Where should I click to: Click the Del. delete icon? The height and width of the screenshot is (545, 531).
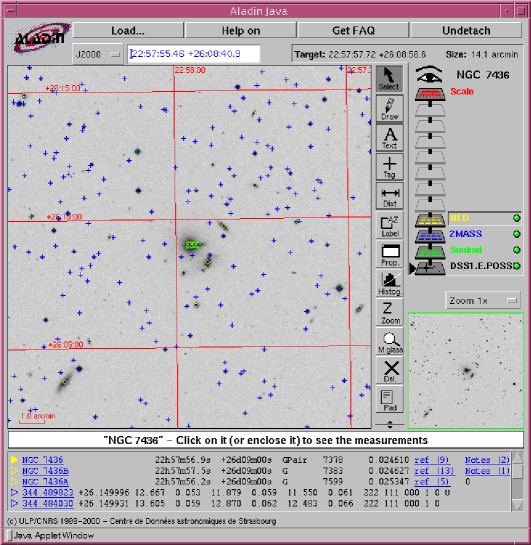[390, 371]
